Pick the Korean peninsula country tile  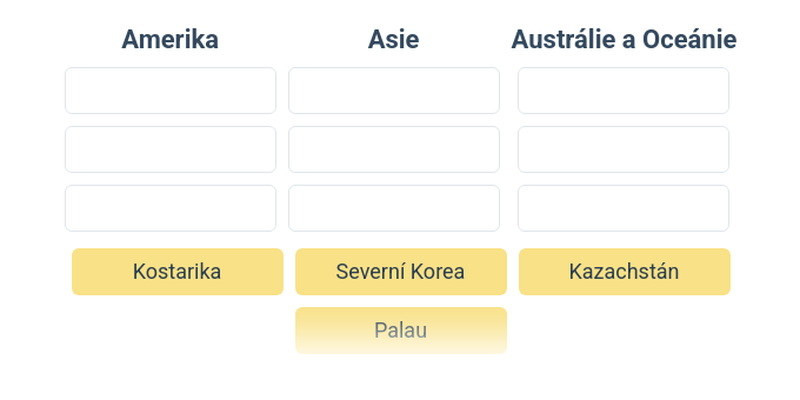[x=400, y=271]
